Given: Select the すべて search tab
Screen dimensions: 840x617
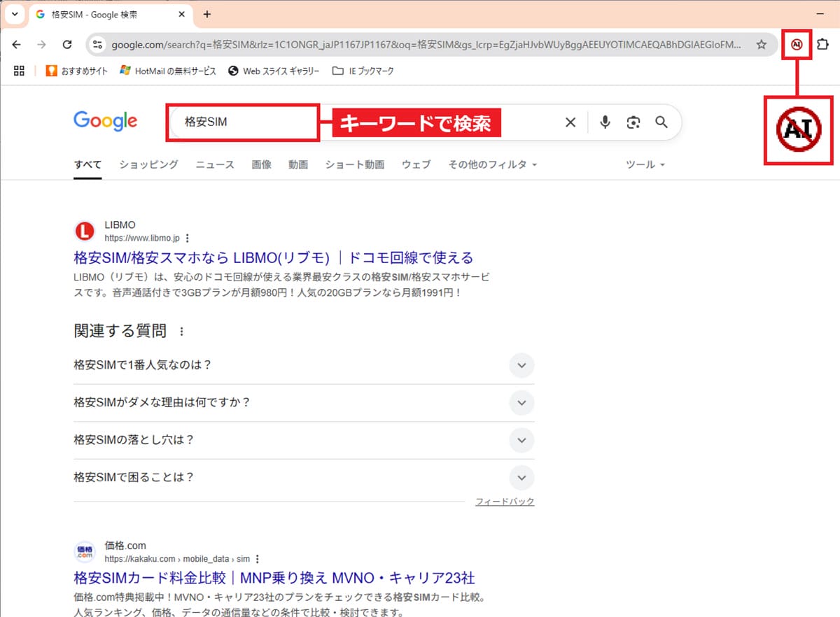Looking at the screenshot, I should 87,164.
